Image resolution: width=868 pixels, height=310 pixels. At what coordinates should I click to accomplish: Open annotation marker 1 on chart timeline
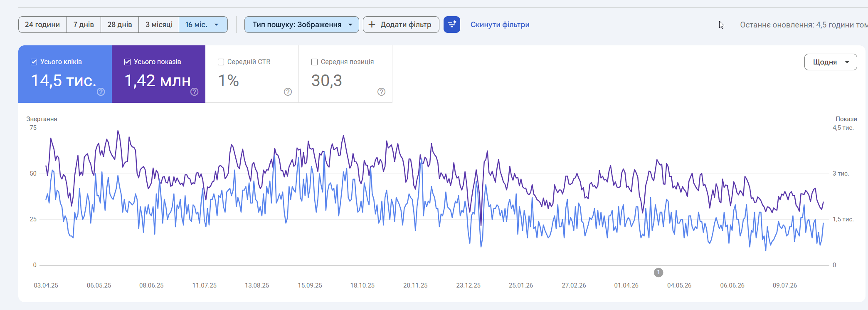coord(658,273)
